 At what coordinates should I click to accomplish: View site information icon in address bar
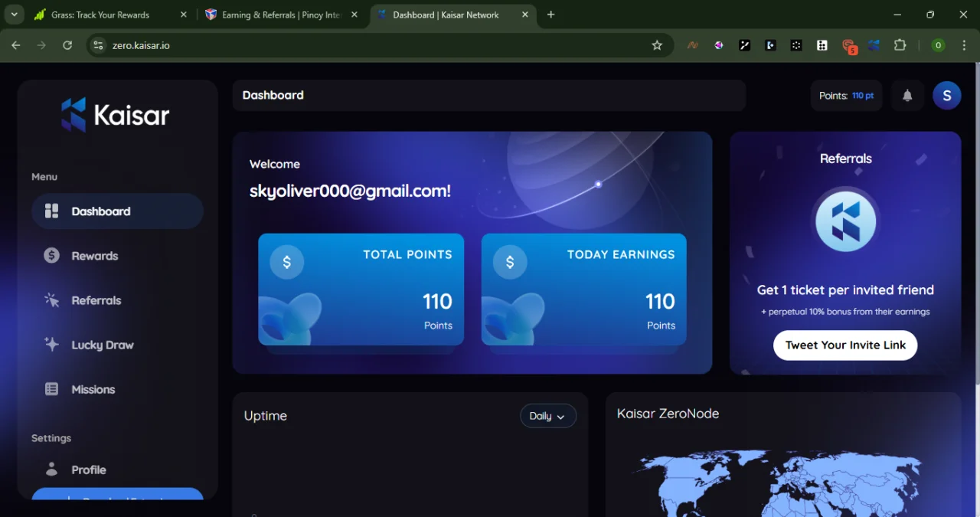pos(98,45)
